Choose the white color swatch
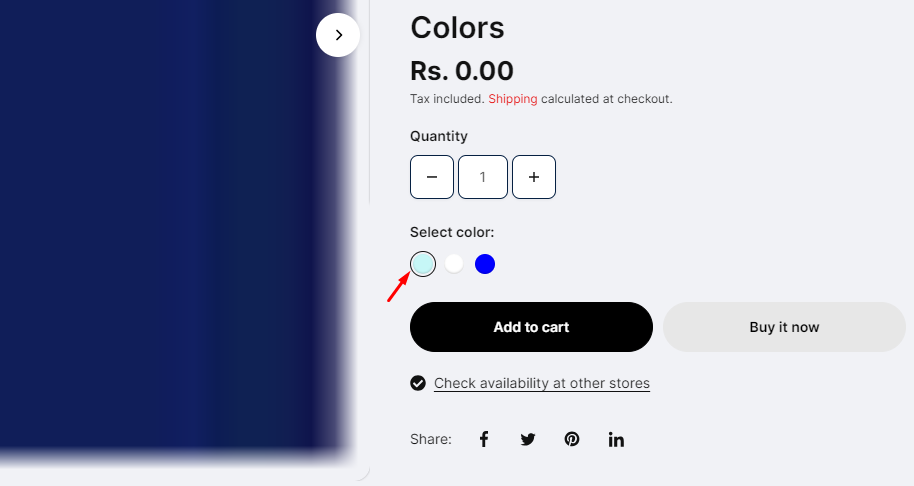 [x=454, y=264]
